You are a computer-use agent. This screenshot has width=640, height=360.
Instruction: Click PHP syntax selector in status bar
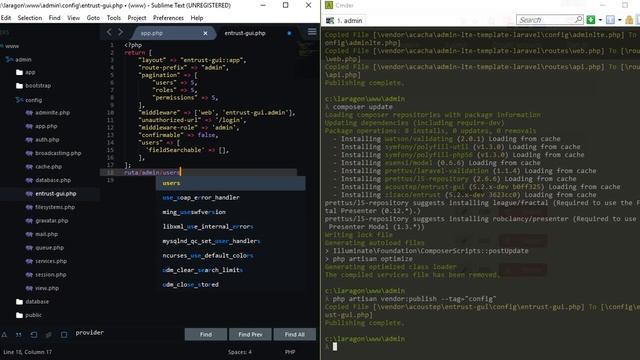coord(290,352)
